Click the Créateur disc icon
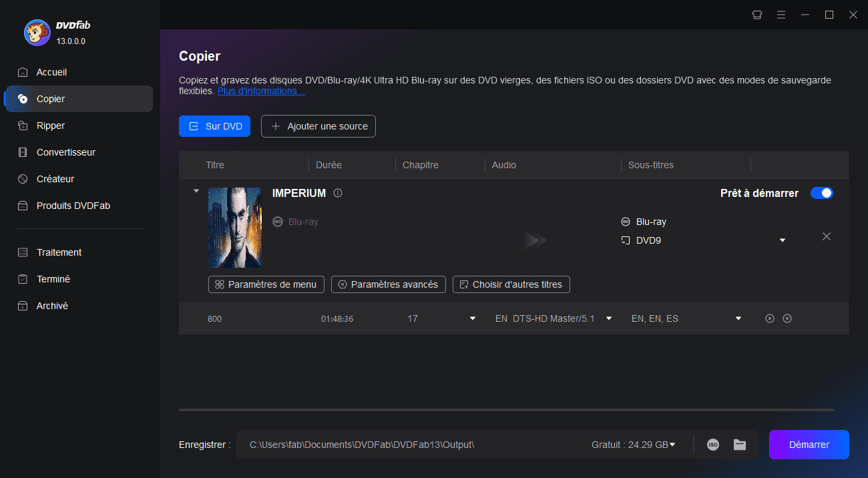The width and height of the screenshot is (868, 478). (x=23, y=179)
